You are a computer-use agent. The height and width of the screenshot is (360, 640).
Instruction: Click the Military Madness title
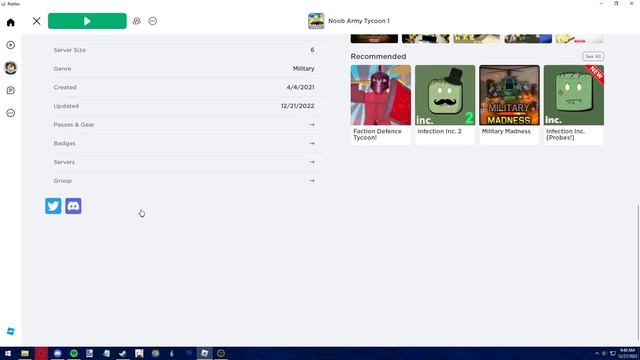506,131
